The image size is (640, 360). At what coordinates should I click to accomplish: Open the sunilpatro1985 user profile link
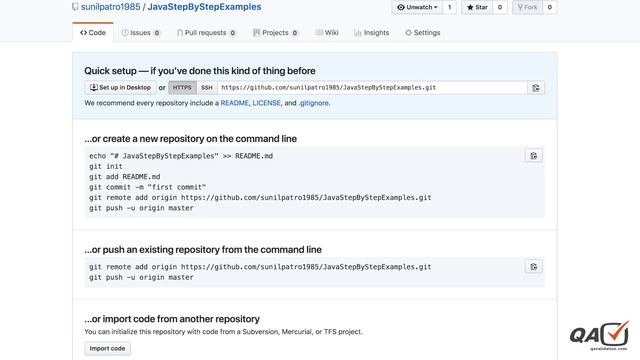click(x=111, y=7)
